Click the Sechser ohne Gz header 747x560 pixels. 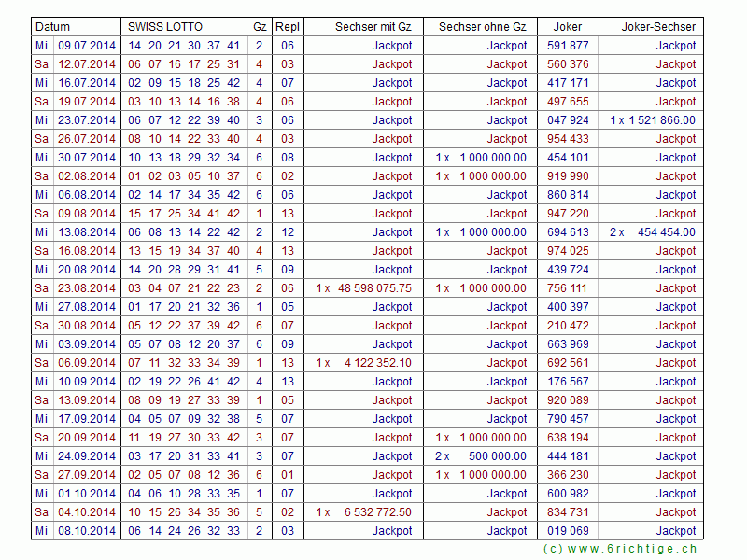[x=482, y=27]
